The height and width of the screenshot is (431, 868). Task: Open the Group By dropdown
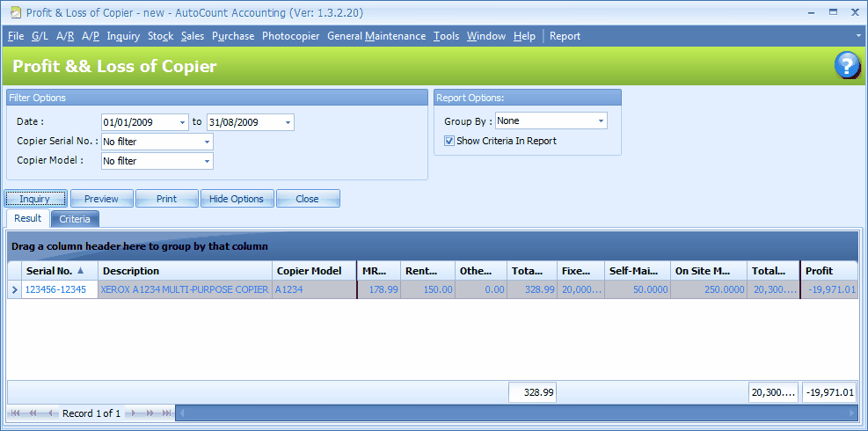601,121
